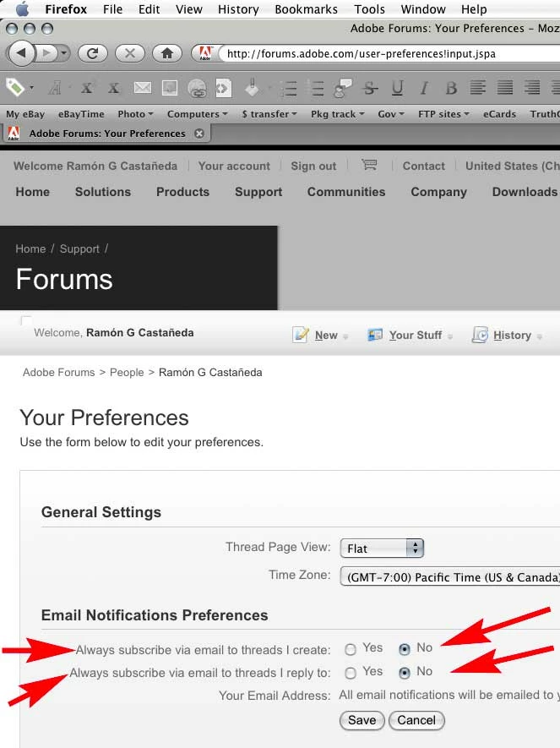Click the Save button
560x748 pixels.
tap(362, 720)
